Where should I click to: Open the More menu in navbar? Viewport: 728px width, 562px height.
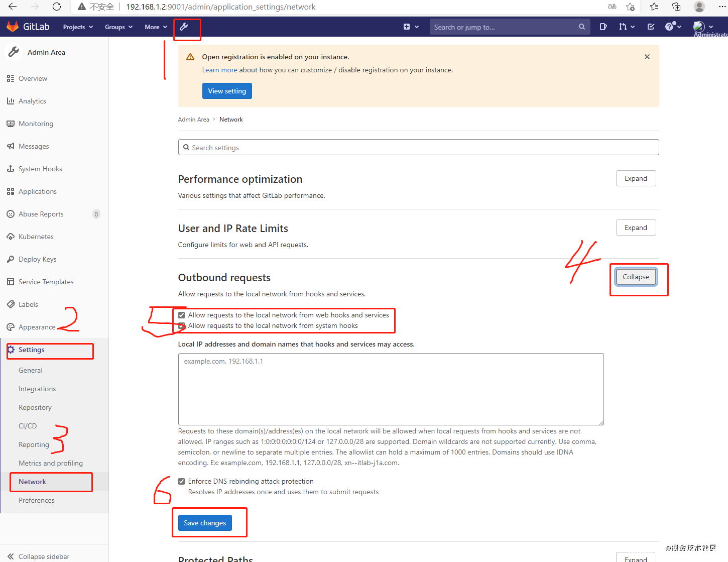[x=155, y=27]
